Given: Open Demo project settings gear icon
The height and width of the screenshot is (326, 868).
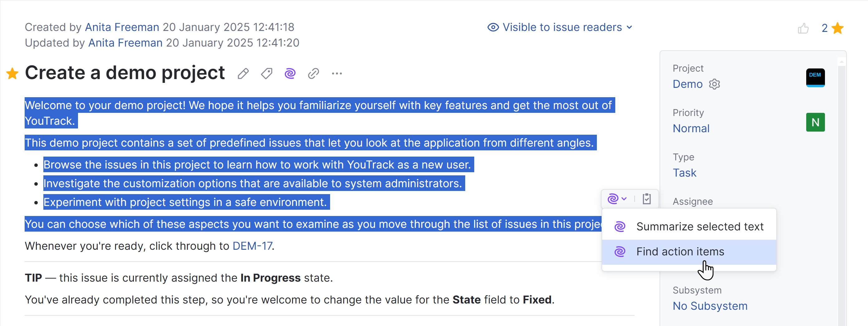Looking at the screenshot, I should (x=714, y=84).
